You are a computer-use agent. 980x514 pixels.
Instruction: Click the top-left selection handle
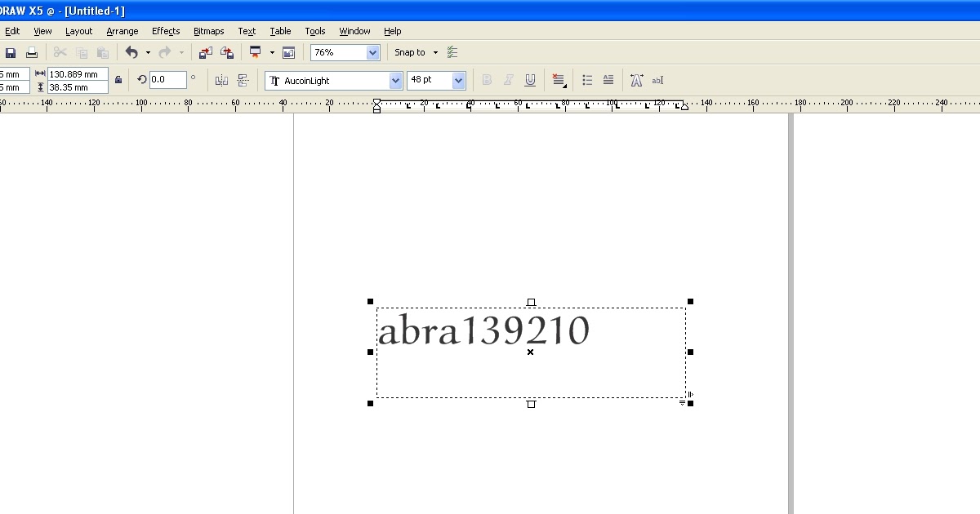(x=371, y=302)
